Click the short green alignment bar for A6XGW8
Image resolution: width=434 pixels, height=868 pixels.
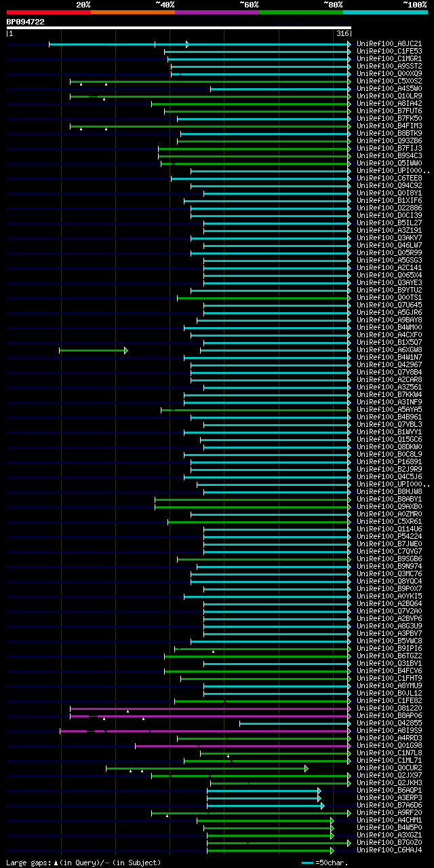pos(93,350)
